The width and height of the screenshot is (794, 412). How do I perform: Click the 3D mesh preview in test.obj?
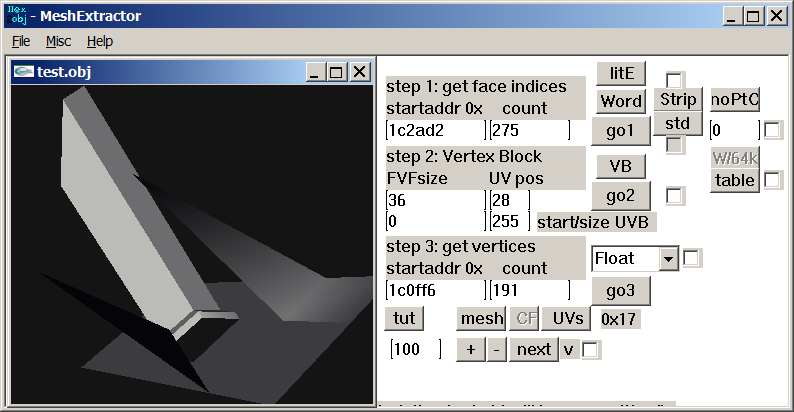(x=191, y=244)
